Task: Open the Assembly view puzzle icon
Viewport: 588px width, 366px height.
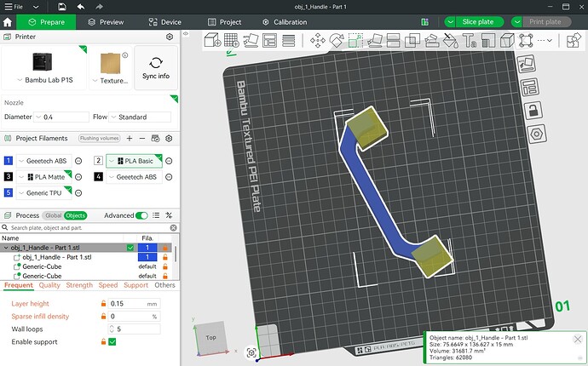Action: 574,40
